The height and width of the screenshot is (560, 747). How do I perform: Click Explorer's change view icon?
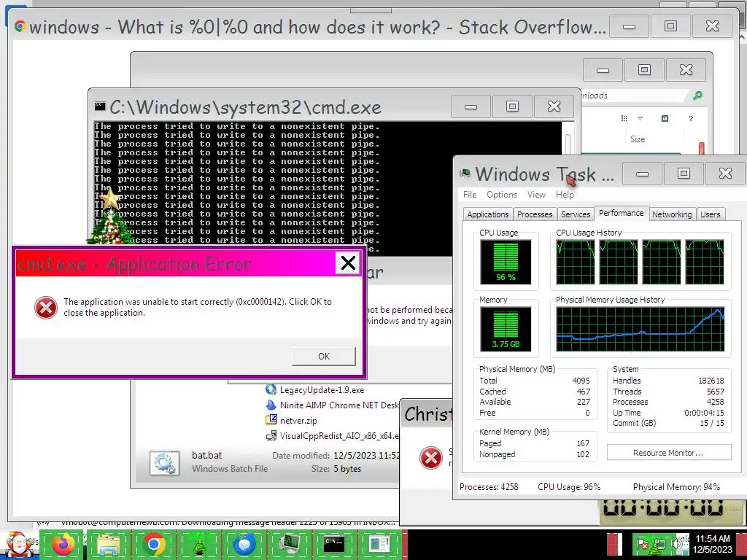tap(624, 118)
